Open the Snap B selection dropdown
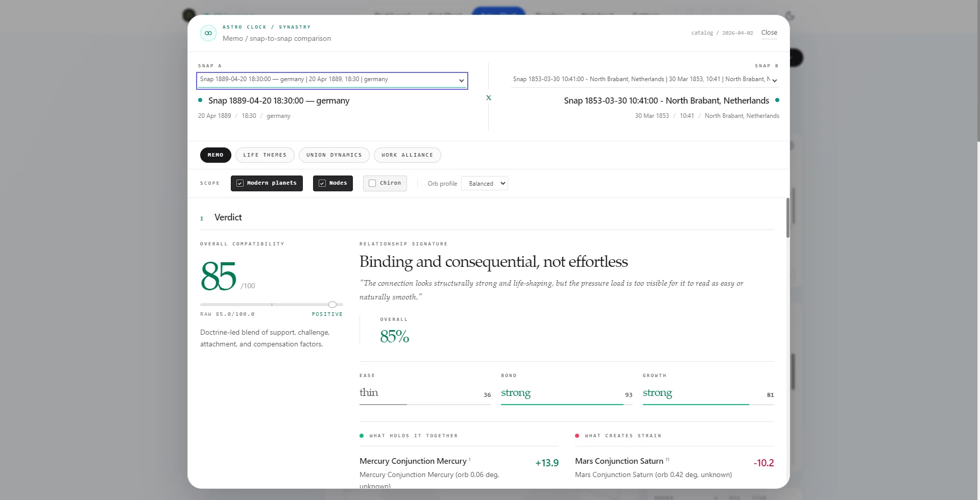 (x=645, y=80)
